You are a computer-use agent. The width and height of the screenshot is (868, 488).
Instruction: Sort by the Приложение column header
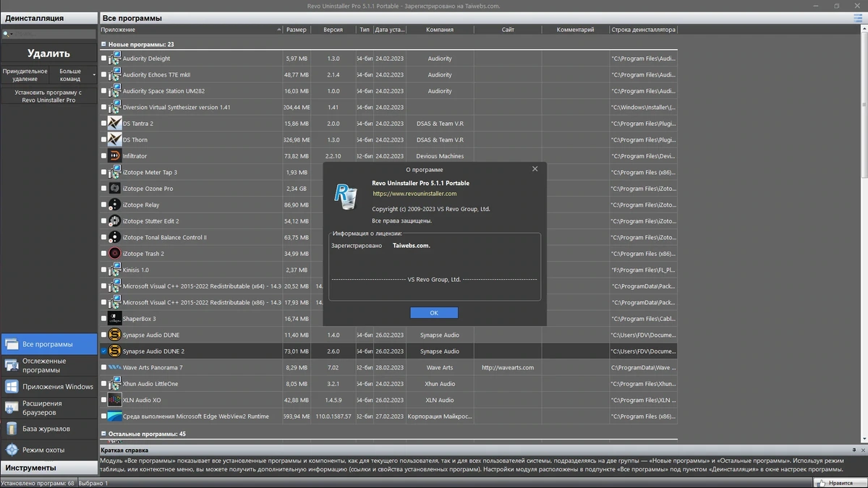[191, 30]
